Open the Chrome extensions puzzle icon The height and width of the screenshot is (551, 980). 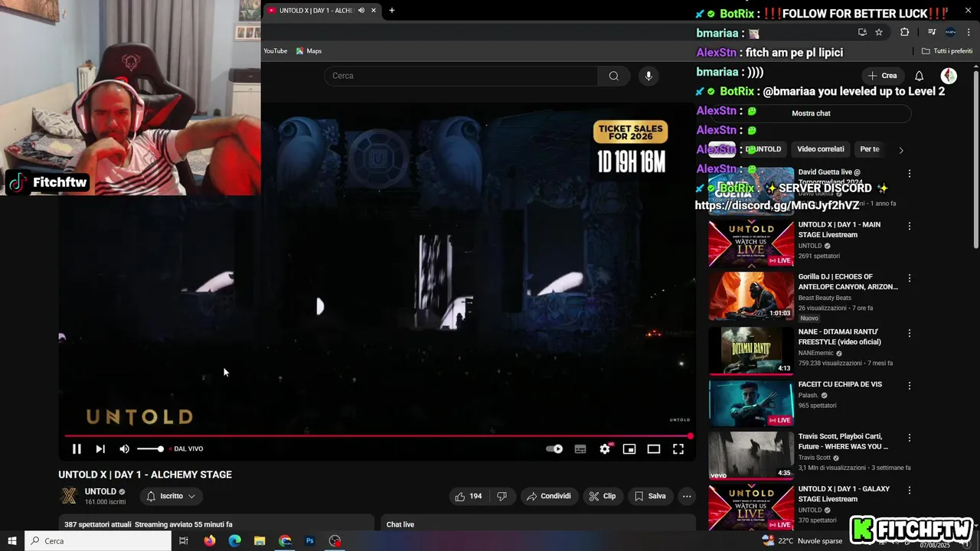905,32
